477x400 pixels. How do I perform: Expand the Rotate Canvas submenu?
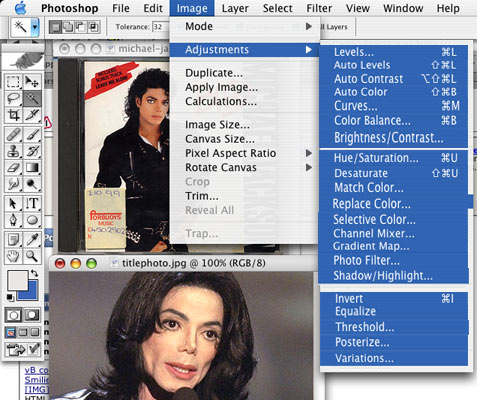[x=244, y=167]
